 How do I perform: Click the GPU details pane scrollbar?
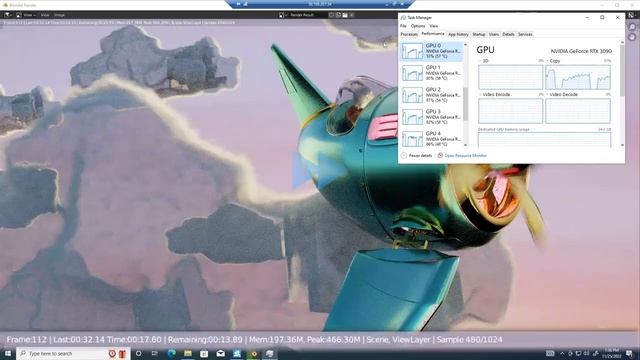coord(622,71)
